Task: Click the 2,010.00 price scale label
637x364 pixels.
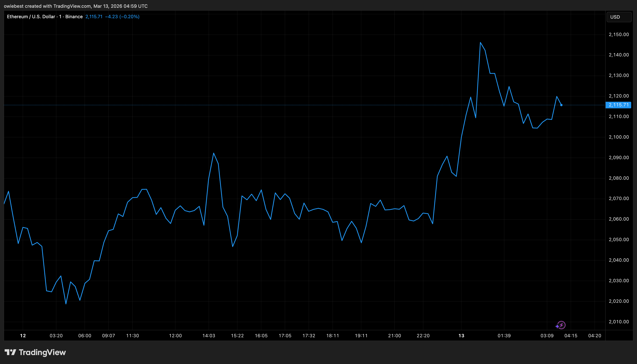Action: [619, 322]
